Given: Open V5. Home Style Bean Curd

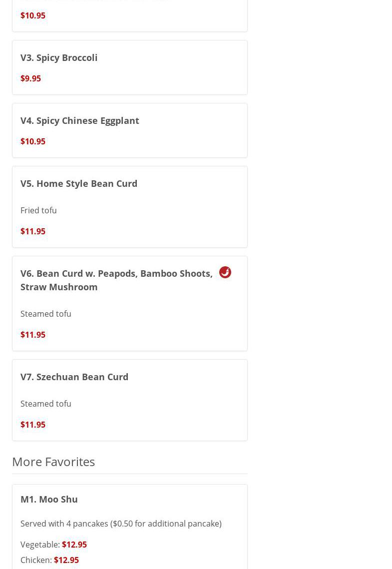Looking at the screenshot, I should click(x=79, y=183).
